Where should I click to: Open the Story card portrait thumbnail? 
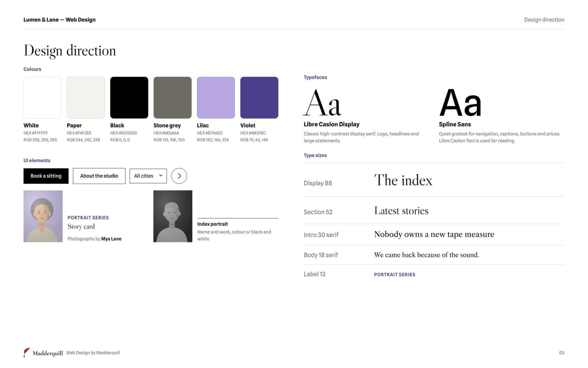coord(43,216)
